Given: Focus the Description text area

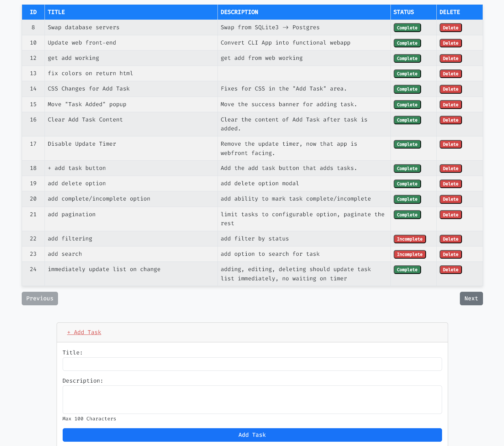Looking at the screenshot, I should [252, 400].
